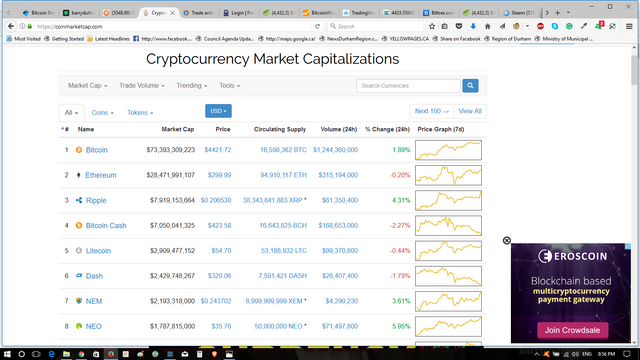This screenshot has height=360, width=640.
Task: Open the YELLOWPAGES.CA bookmark
Action: click(x=406, y=39)
